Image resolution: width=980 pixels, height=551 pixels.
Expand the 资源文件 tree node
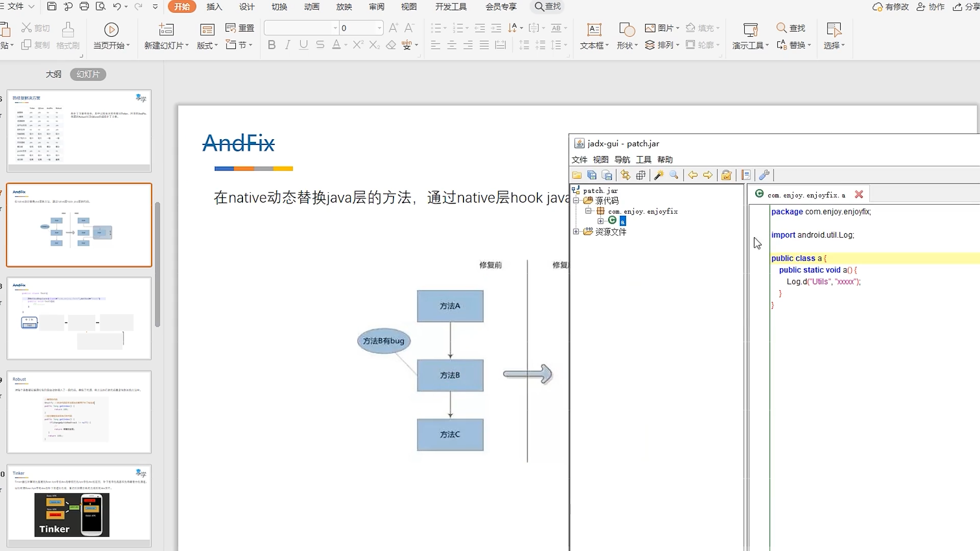click(576, 232)
